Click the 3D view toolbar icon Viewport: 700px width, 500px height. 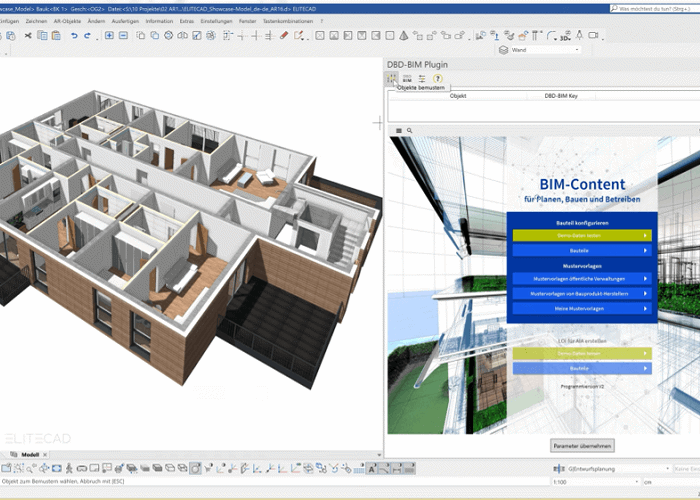(566, 36)
